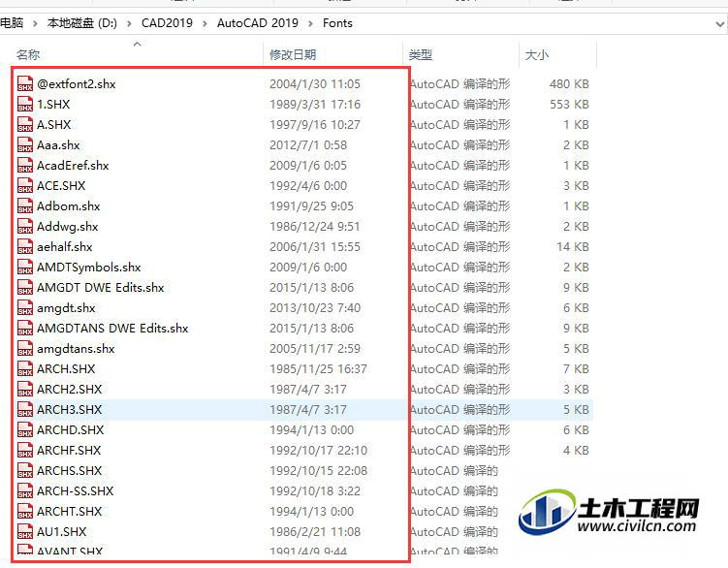The image size is (728, 568).
Task: Click the ARCH2.SHX file icon
Action: pyautogui.click(x=25, y=390)
